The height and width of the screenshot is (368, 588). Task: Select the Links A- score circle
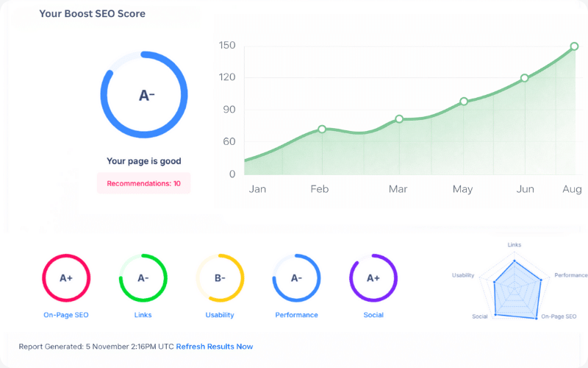143,278
